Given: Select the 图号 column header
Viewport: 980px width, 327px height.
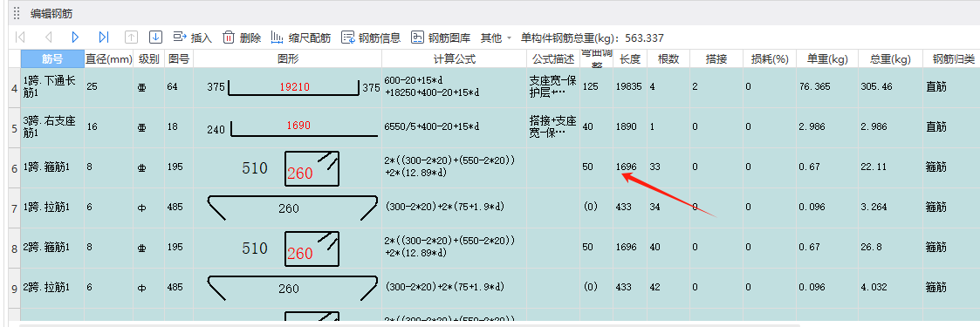Looking at the screenshot, I should [x=179, y=58].
